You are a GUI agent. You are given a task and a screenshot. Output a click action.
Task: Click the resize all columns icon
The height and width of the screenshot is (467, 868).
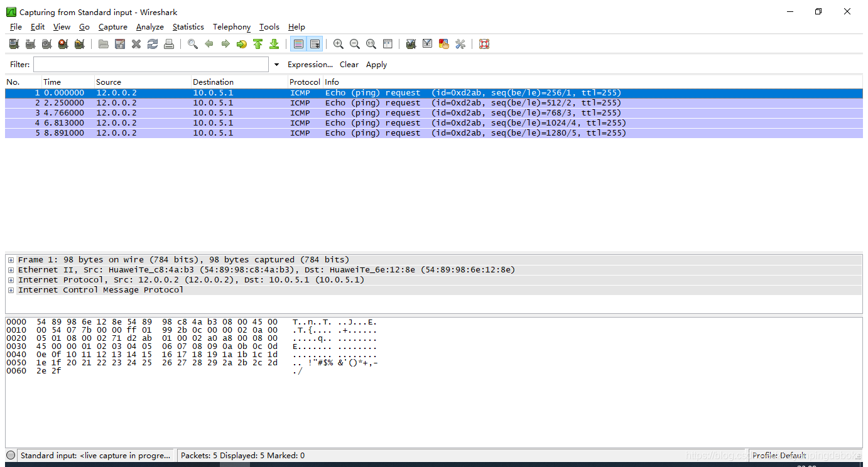coord(388,44)
